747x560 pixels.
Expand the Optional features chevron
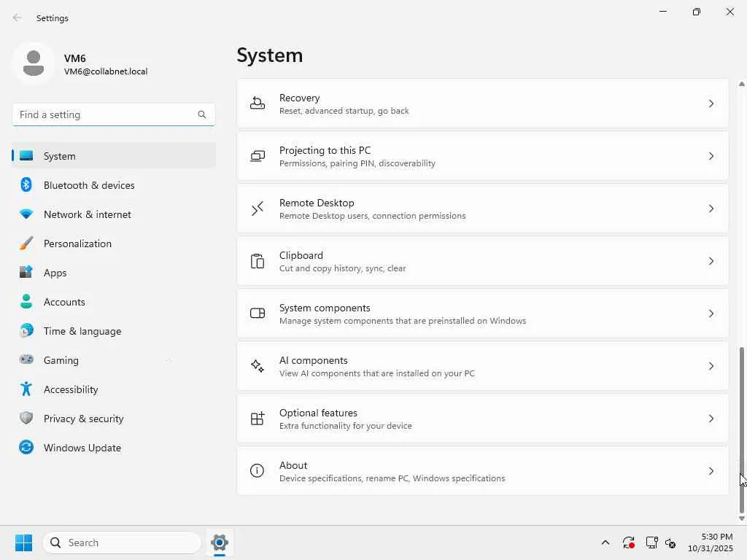click(x=711, y=419)
